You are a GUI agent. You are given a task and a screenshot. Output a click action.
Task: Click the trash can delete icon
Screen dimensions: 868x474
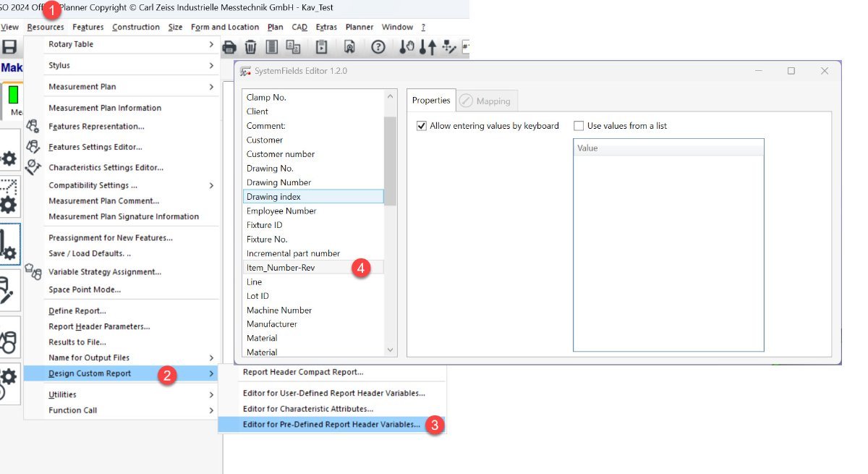point(250,47)
